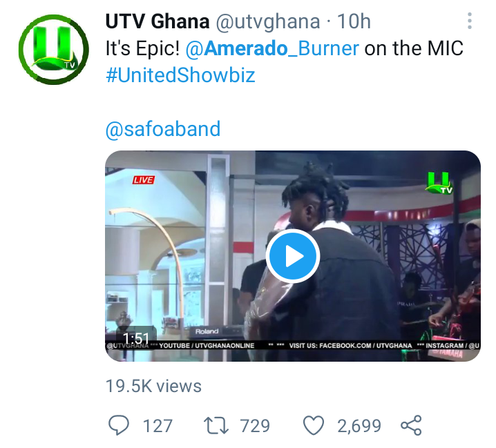Open the UTV Ghana profile avatar
The height and width of the screenshot is (448, 496).
pyautogui.click(x=53, y=49)
